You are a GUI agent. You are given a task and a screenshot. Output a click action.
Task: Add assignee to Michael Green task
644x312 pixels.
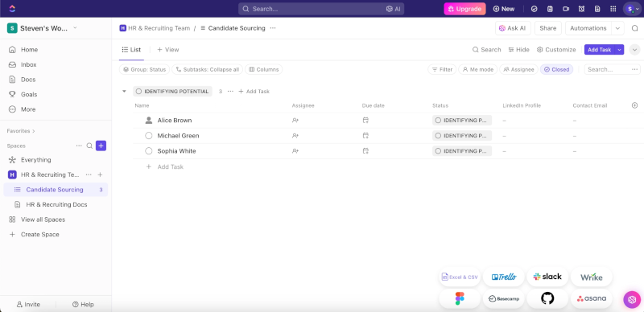click(x=295, y=135)
